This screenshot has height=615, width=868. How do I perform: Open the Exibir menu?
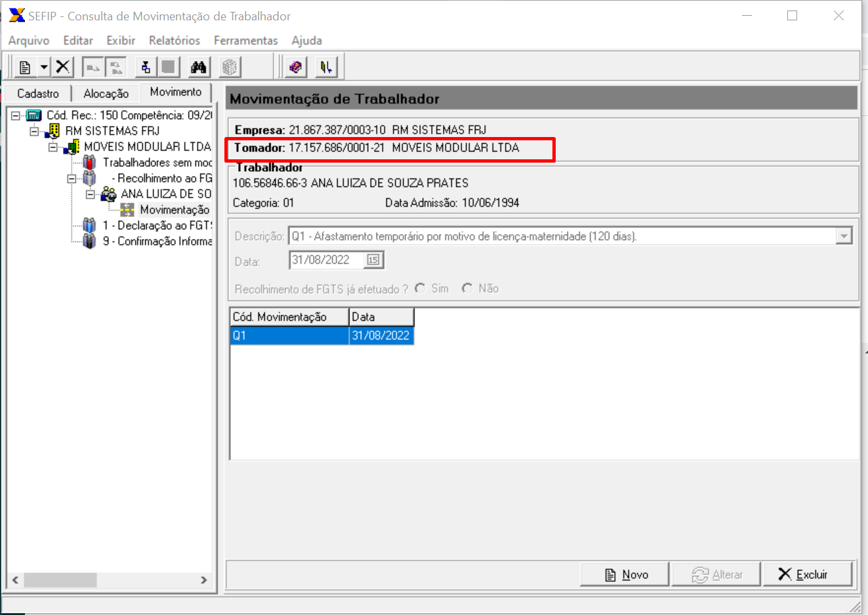click(121, 41)
